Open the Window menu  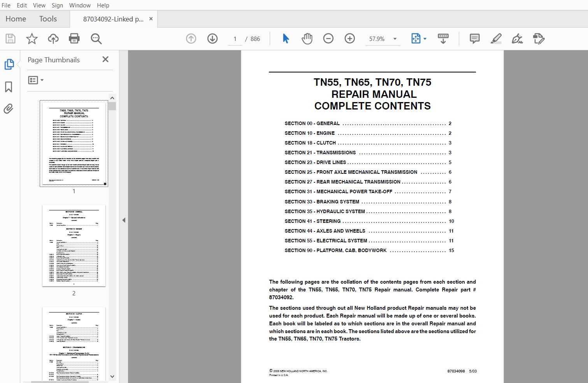pos(80,5)
